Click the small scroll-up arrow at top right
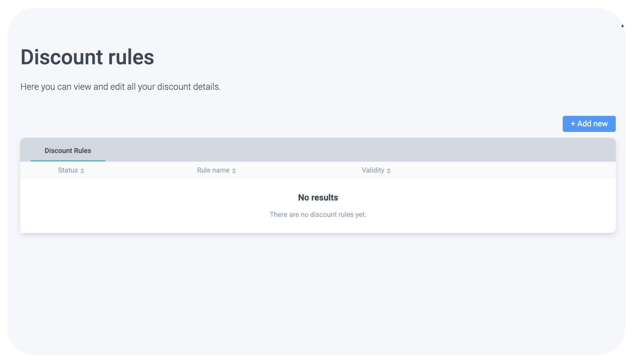Viewport: 633px width, 364px height. 622,26
